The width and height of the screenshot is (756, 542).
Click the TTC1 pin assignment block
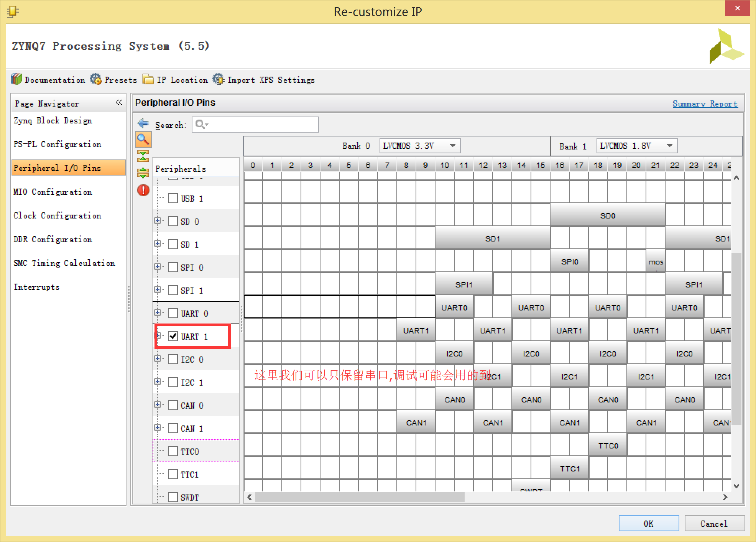[x=569, y=468]
